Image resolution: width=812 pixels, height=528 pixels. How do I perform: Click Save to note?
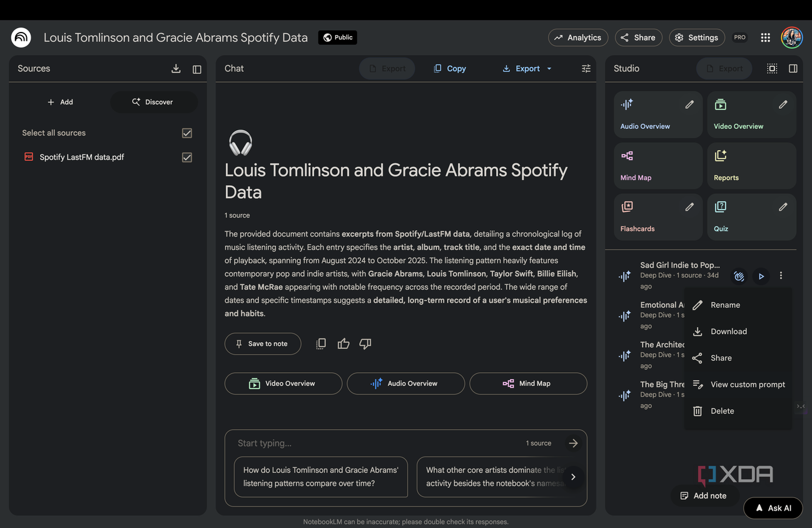[263, 343]
